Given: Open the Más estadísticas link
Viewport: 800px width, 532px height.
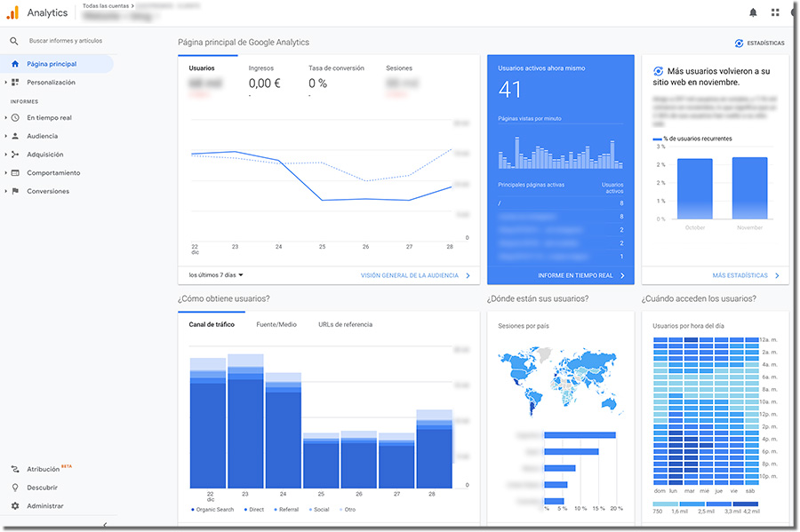Looking at the screenshot, I should [x=740, y=275].
